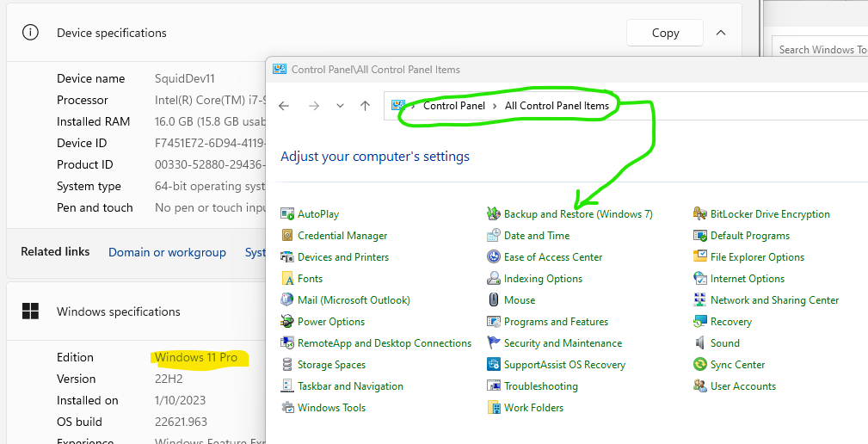Click the Mouse icon
Image resolution: width=868 pixels, height=444 pixels.
(494, 300)
